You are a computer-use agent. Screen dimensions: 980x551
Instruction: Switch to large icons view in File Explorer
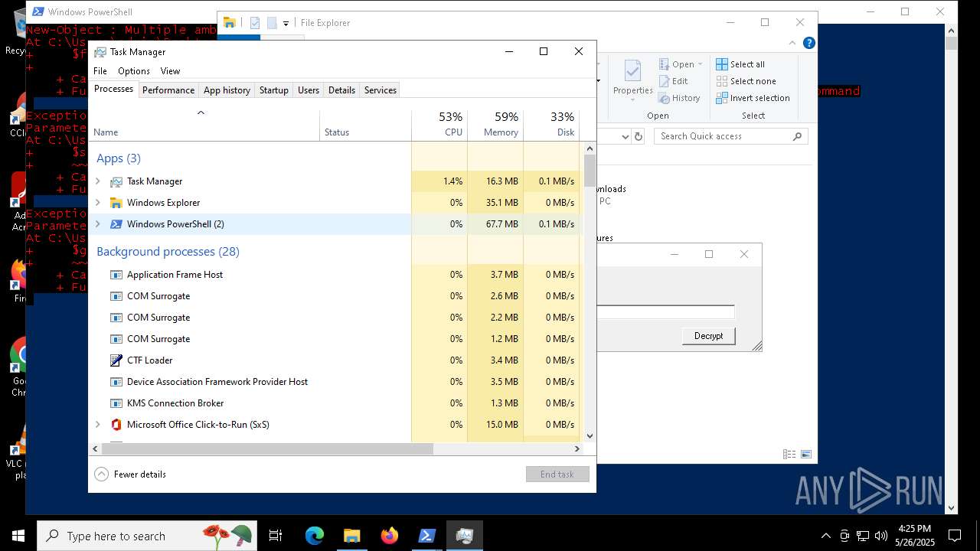[805, 454]
